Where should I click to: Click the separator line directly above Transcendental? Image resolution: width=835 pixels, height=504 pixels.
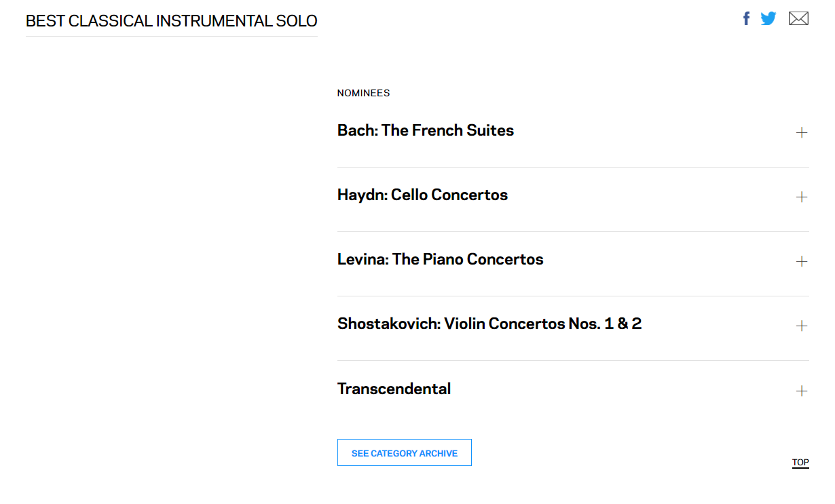tap(572, 360)
